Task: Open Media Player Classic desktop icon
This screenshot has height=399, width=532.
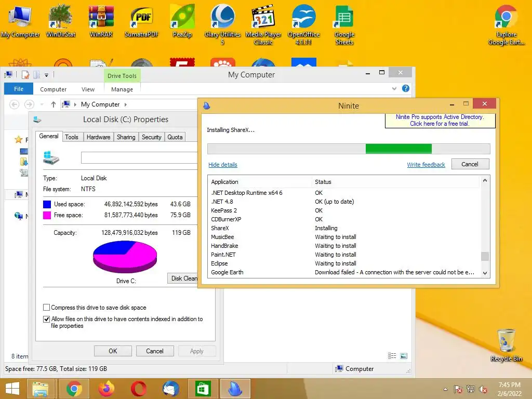Action: pos(263,24)
